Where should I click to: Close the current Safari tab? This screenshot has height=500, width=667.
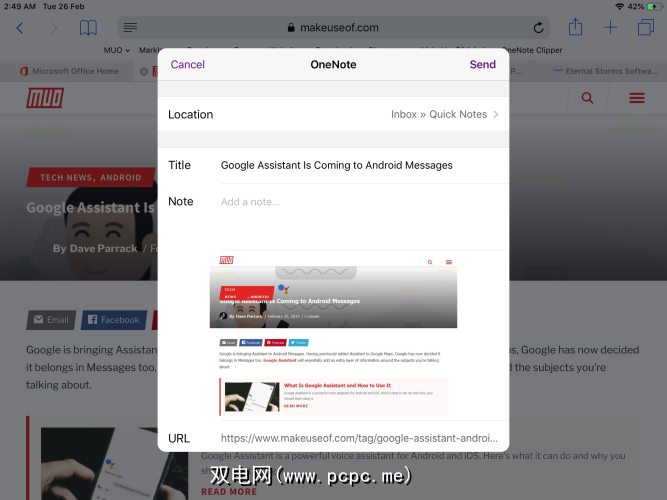tap(144, 71)
